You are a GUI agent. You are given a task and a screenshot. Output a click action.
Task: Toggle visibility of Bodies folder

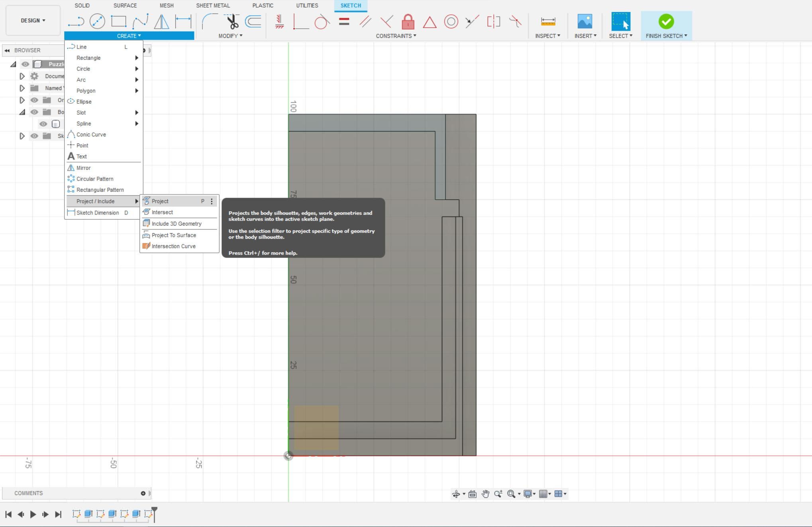point(35,112)
